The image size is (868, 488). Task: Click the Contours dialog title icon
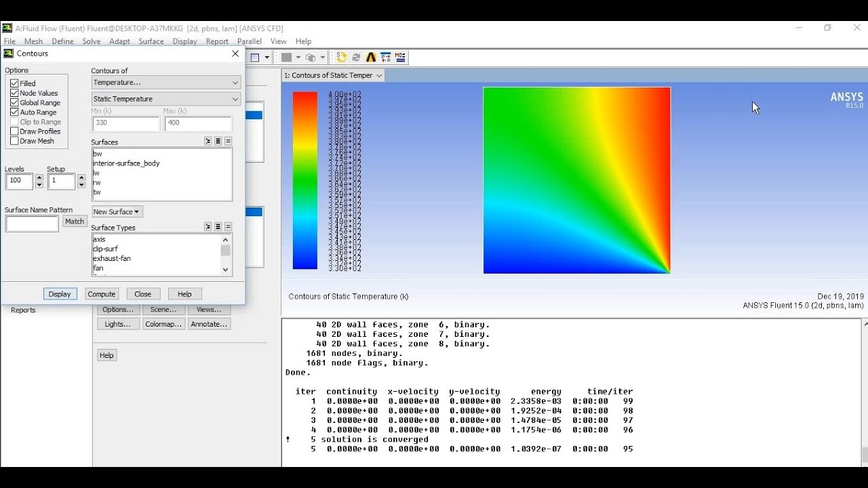click(x=9, y=54)
